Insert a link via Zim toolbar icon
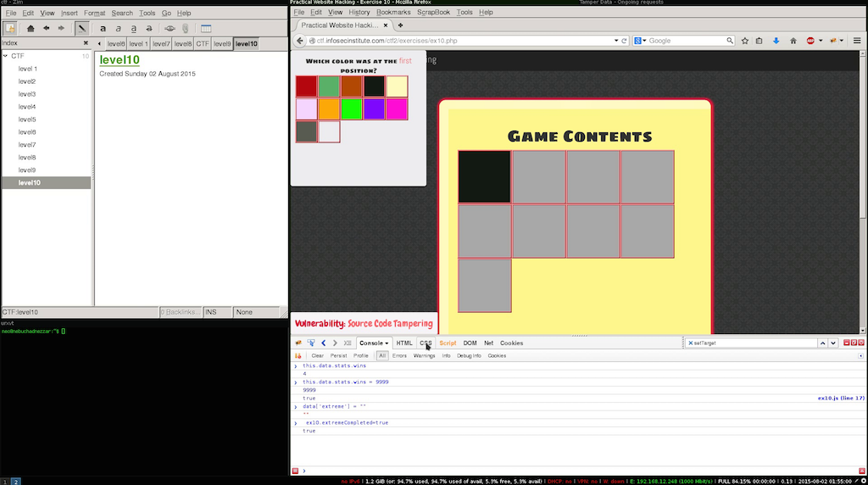The width and height of the screenshot is (868, 485). point(170,28)
